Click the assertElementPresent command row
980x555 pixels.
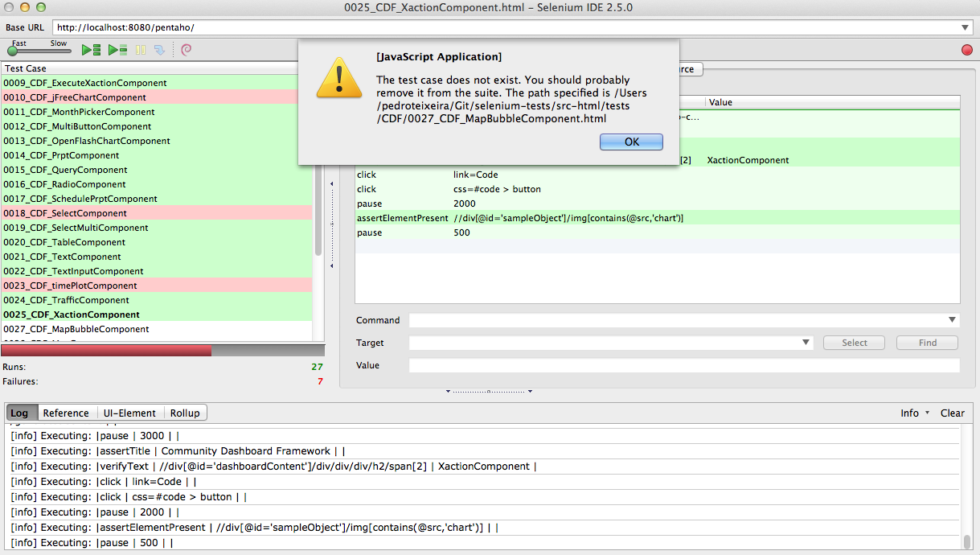[658, 218]
